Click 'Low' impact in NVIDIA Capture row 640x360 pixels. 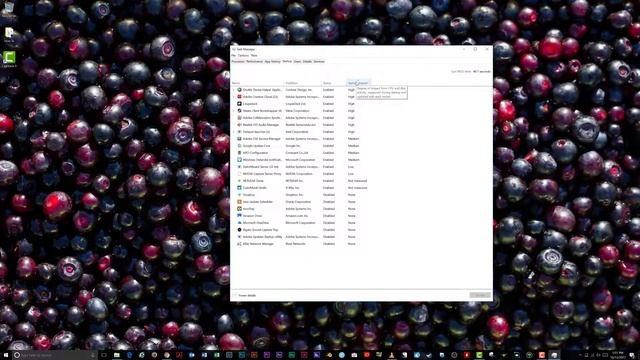[351, 174]
